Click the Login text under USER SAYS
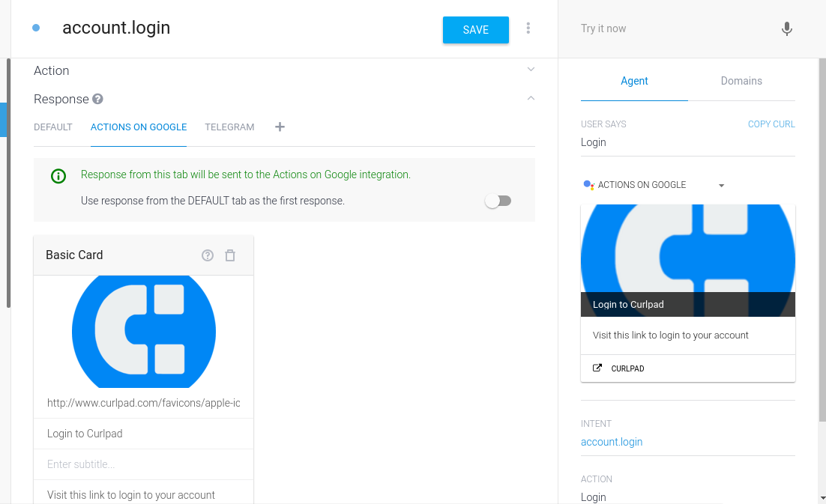 [593, 142]
